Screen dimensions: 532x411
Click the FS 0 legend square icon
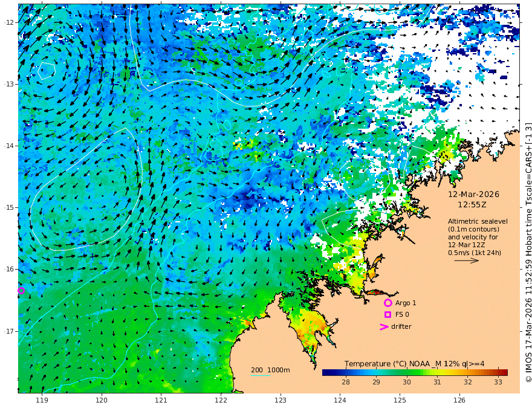click(388, 315)
